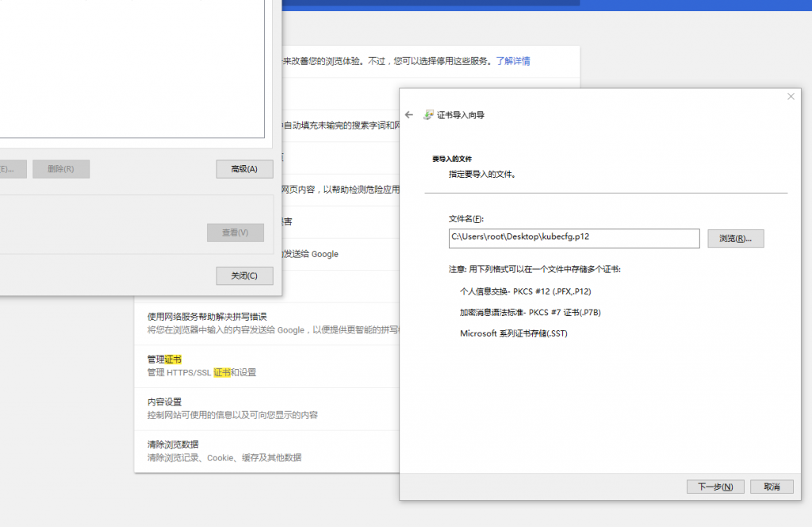Click the 删除(R) button
Viewport: 812px width, 527px height.
coord(60,169)
